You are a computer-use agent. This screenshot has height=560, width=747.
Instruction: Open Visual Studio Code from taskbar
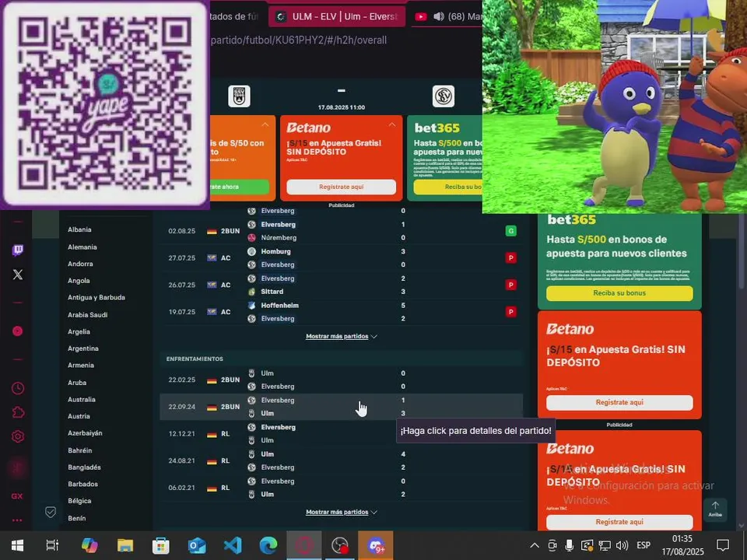click(233, 545)
